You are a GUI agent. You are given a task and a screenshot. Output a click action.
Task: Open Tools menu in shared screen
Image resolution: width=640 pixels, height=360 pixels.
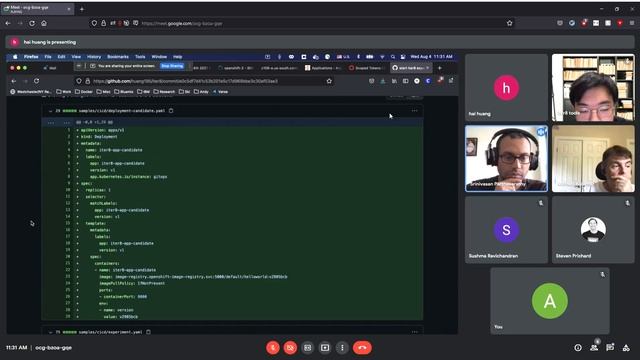tap(140, 57)
